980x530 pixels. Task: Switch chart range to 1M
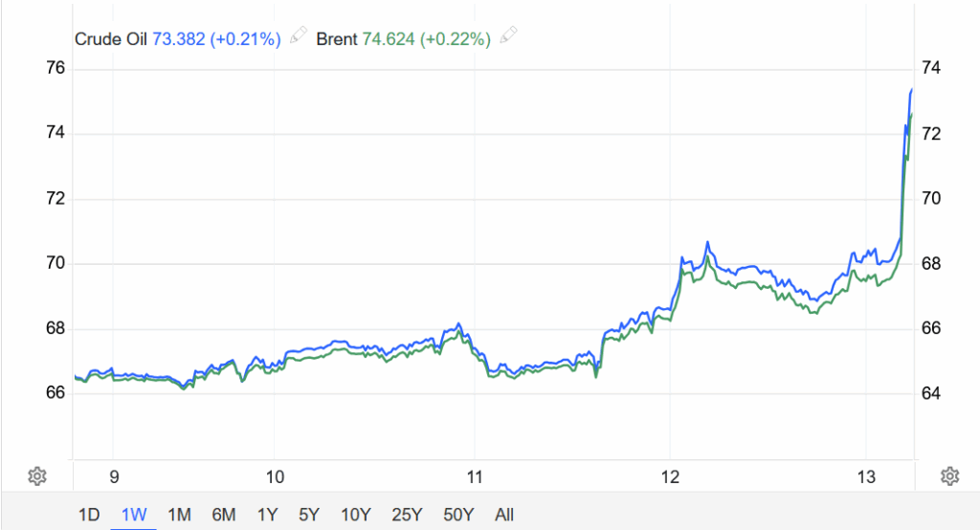click(x=179, y=515)
